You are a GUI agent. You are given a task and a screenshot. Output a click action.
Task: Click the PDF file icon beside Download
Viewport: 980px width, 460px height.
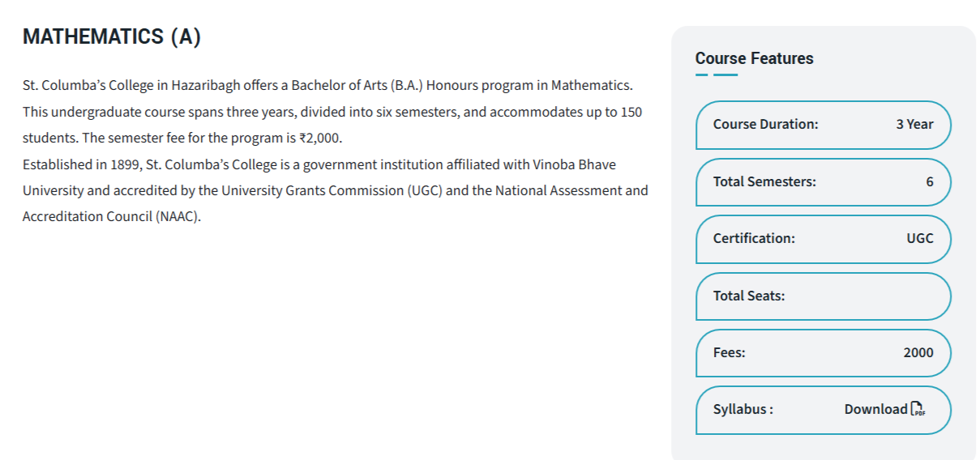click(x=918, y=409)
